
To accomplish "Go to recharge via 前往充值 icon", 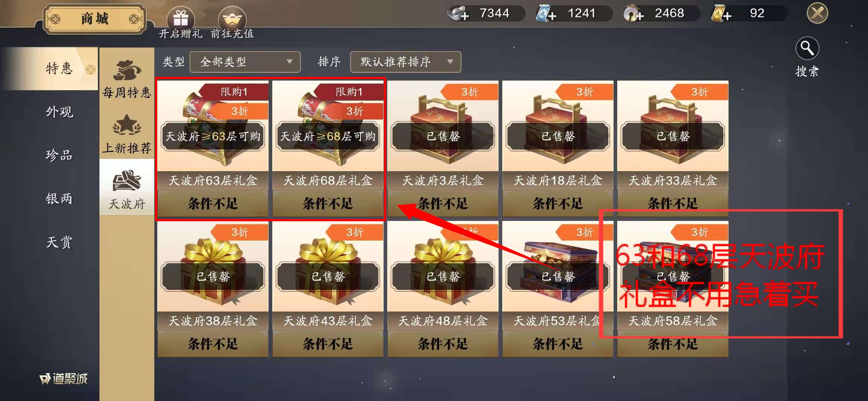I will pos(232,18).
